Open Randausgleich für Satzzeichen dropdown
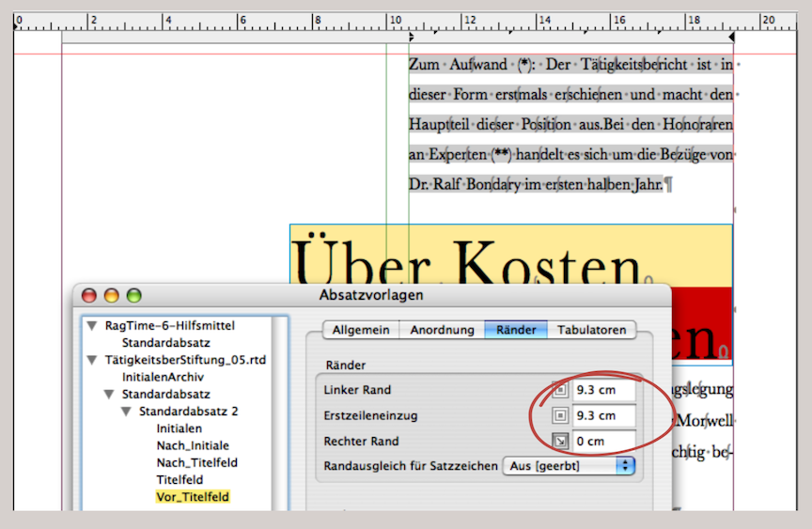The height and width of the screenshot is (529, 812). pyautogui.click(x=570, y=465)
